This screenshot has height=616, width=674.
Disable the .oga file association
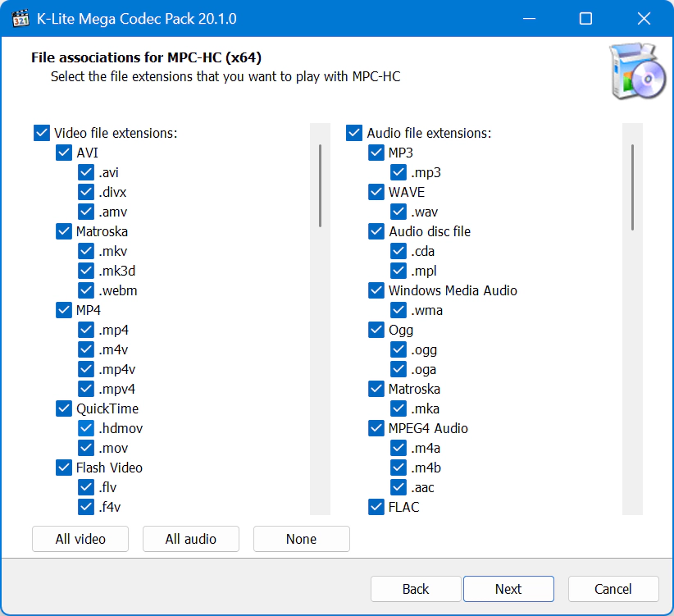point(398,369)
